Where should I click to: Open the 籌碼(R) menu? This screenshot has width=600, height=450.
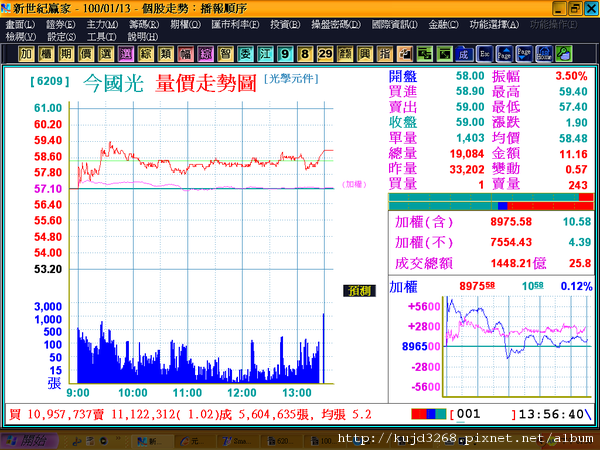(x=143, y=24)
